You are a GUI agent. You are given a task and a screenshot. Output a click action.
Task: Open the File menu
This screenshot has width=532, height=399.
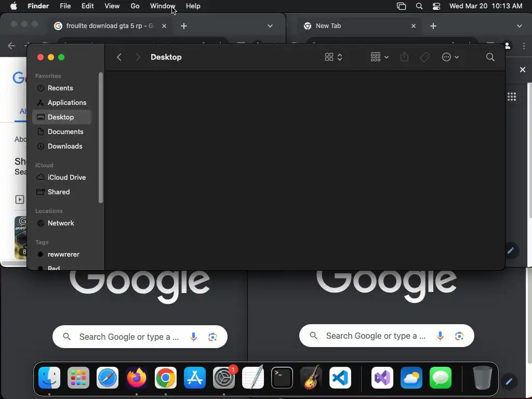[x=65, y=6]
